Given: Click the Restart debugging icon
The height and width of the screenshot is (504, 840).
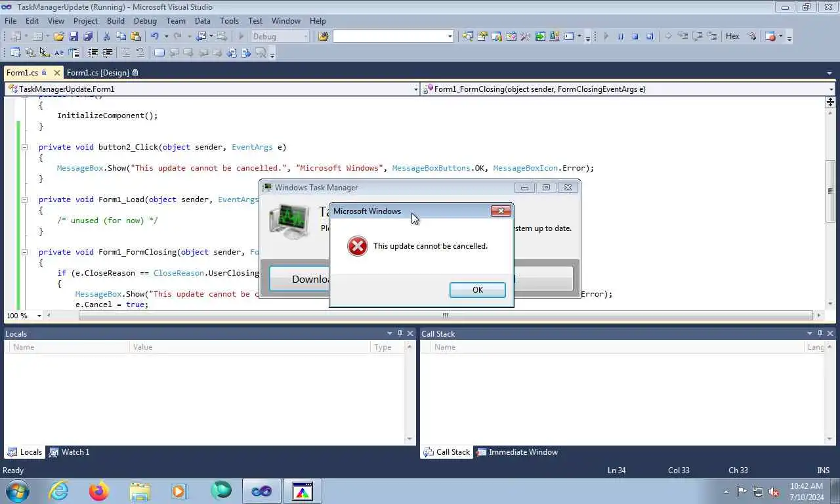Looking at the screenshot, I should coord(650,37).
